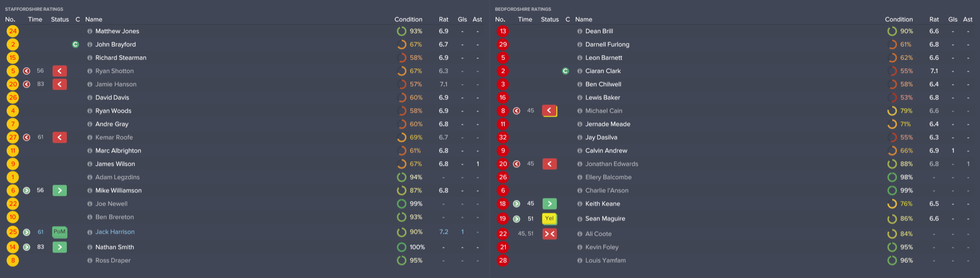Click info icon next to Ciaran Clark
The width and height of the screenshot is (980, 278).
580,71
